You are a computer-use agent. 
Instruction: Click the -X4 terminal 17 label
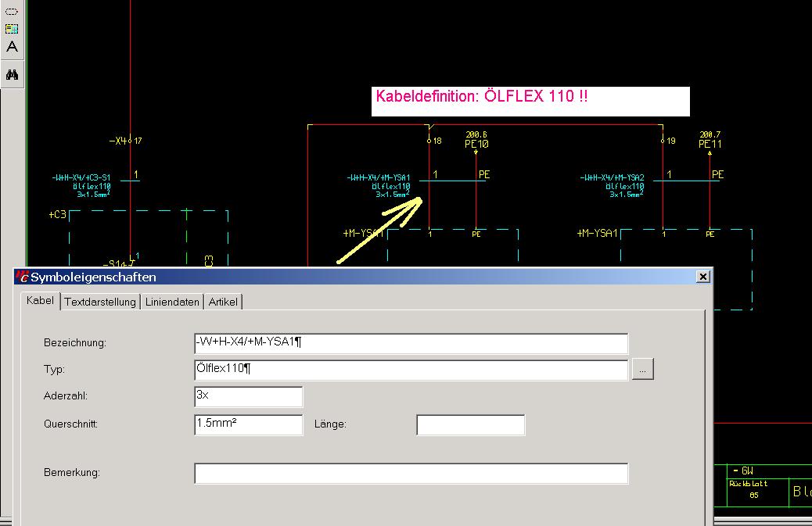(x=126, y=141)
